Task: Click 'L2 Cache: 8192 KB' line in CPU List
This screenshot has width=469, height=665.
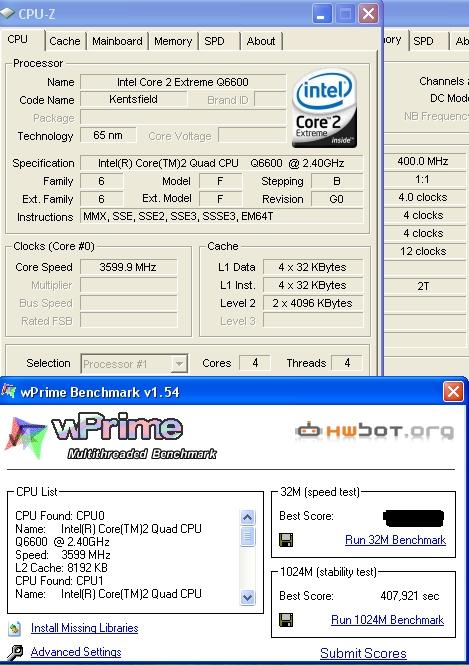Action: click(x=61, y=567)
